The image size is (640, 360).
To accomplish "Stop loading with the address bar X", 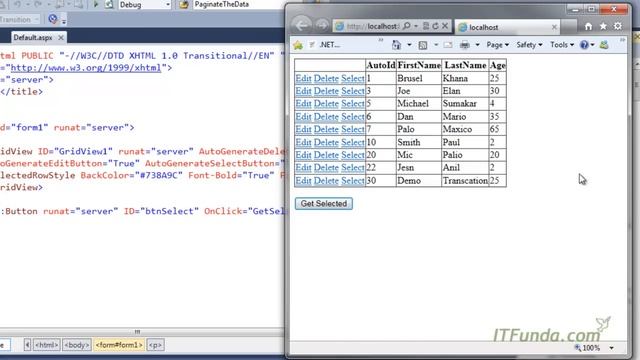I will (445, 26).
